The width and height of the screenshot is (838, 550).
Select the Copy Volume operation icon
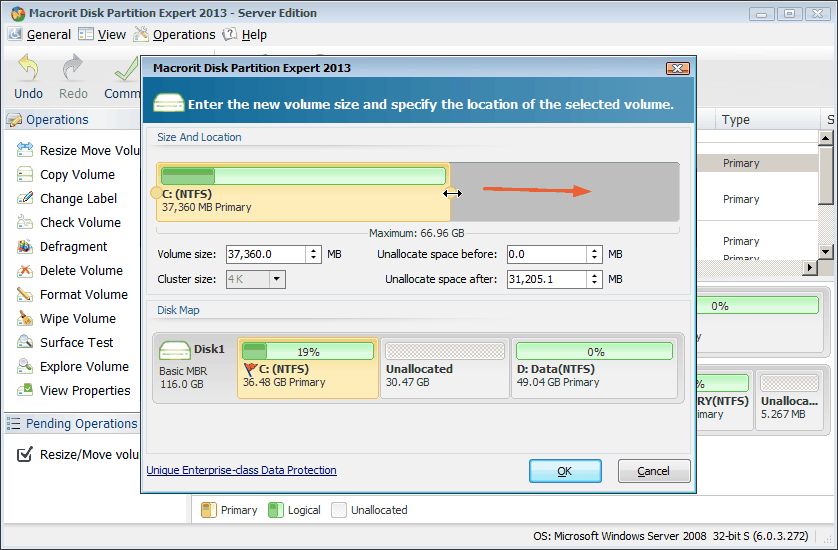pos(25,174)
